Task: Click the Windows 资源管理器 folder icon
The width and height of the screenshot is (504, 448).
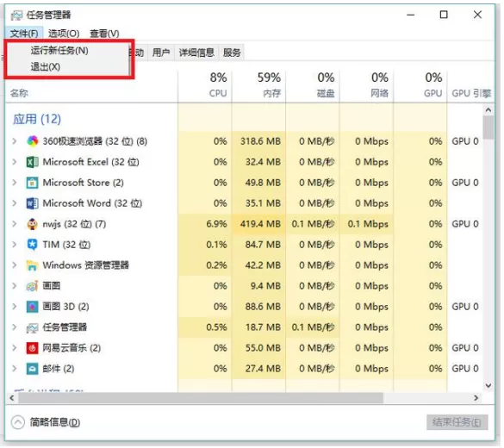Action: pos(32,265)
